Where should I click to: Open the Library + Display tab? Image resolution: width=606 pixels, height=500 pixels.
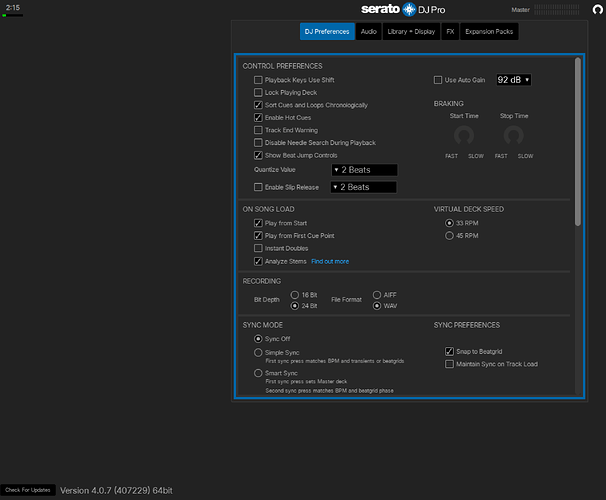click(411, 31)
